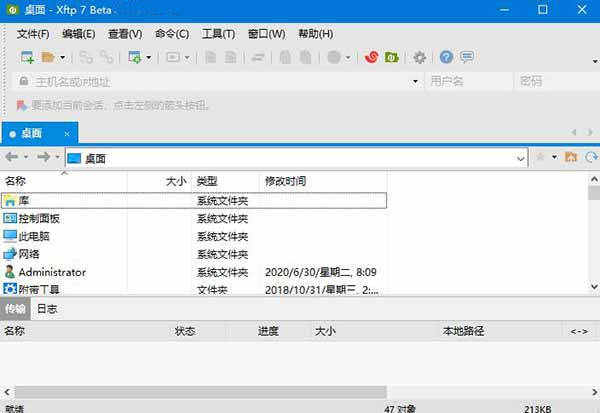The height and width of the screenshot is (413, 600).
Task: Sort files by 修改时间 column header
Action: (x=285, y=181)
